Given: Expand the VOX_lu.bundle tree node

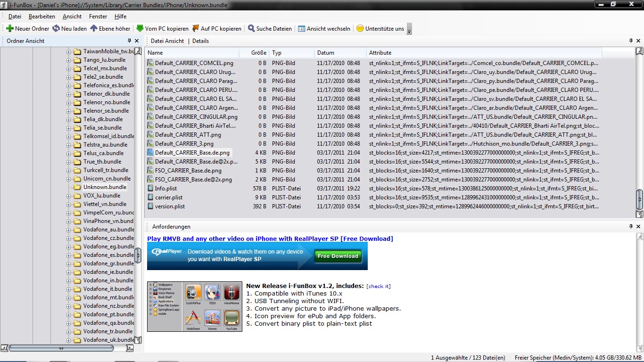Looking at the screenshot, I should click(x=68, y=196).
